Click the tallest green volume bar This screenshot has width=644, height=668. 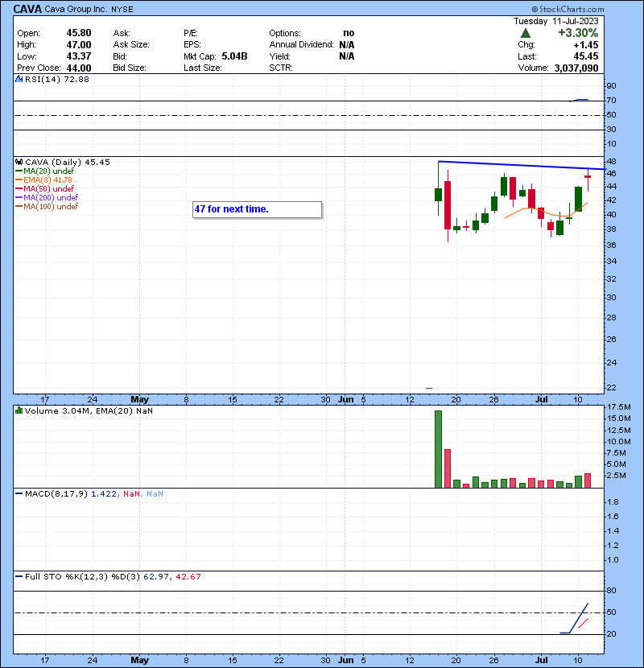[x=438, y=449]
